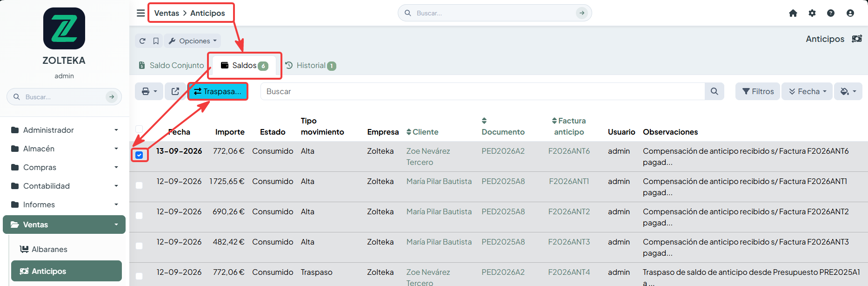Viewport: 868px width, 286px height.
Task: Open the paint bucket color dropdown
Action: [x=848, y=91]
